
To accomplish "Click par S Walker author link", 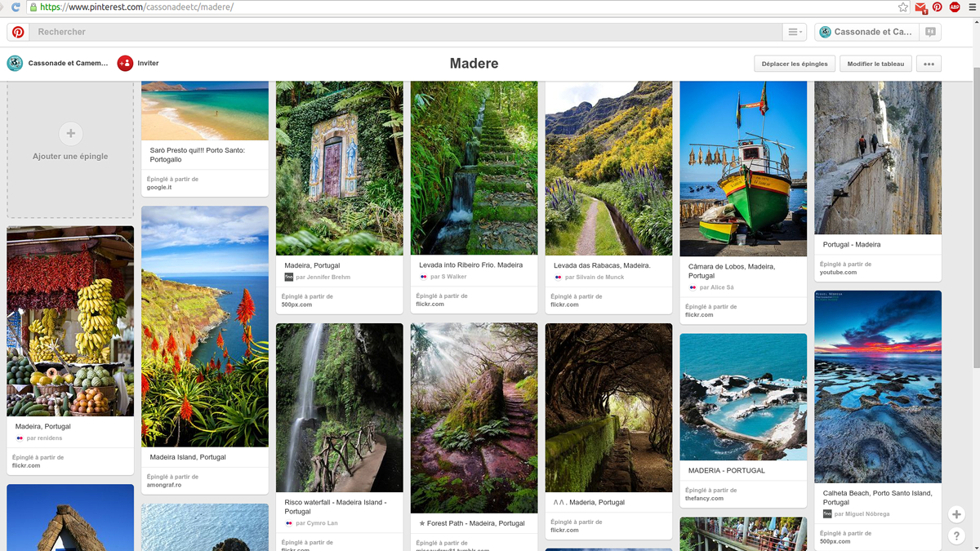I will pyautogui.click(x=448, y=277).
